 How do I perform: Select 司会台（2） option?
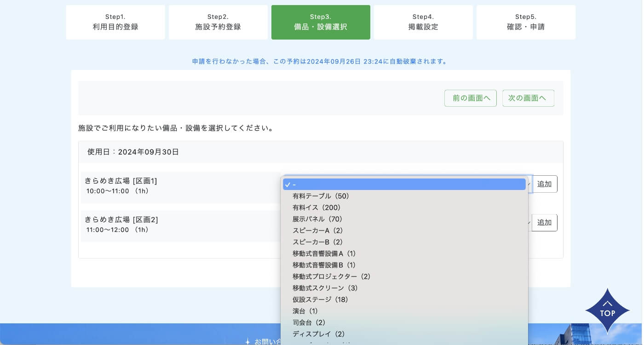(x=309, y=322)
